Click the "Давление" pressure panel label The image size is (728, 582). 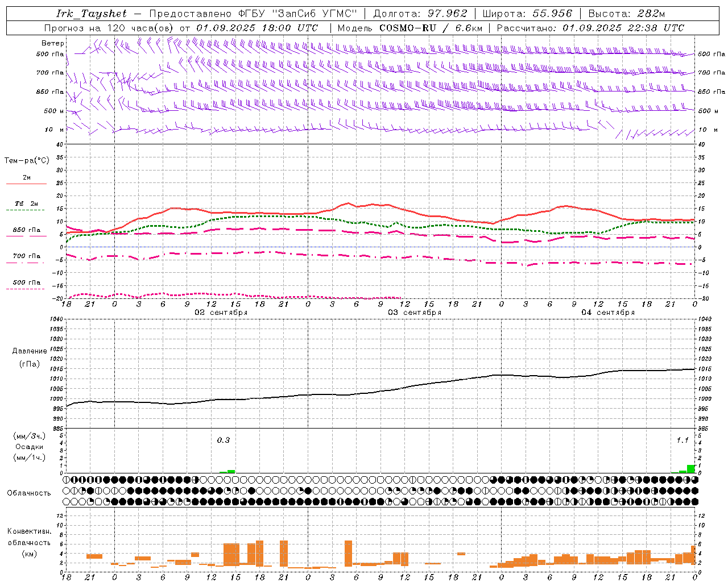coord(30,351)
